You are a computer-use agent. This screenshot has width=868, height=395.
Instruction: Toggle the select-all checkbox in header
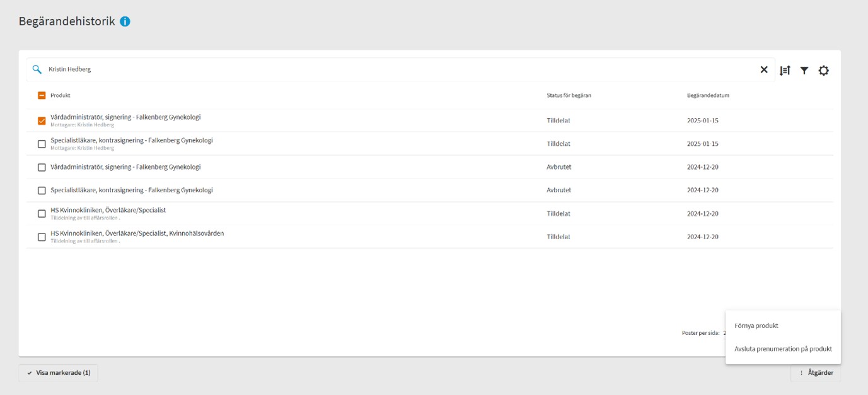(42, 95)
